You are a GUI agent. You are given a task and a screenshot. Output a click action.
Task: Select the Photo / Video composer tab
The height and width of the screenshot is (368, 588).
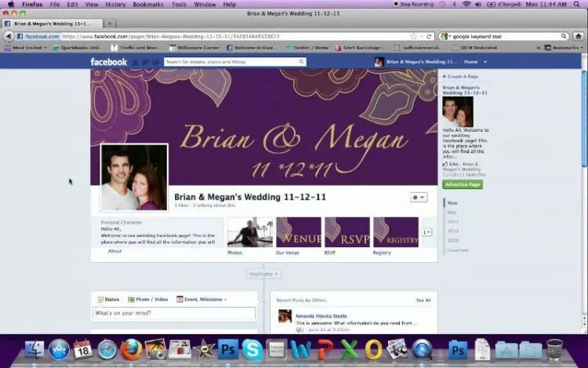[148, 300]
